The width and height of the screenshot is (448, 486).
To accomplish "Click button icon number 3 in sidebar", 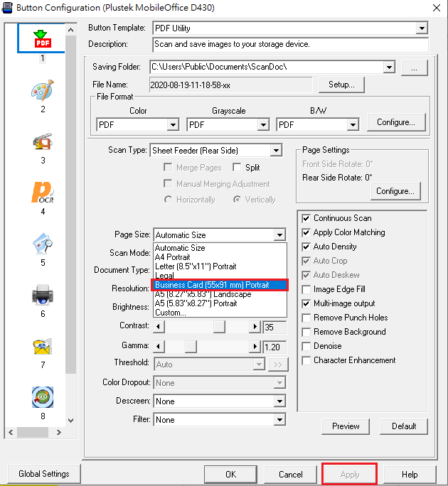I will point(42,141).
